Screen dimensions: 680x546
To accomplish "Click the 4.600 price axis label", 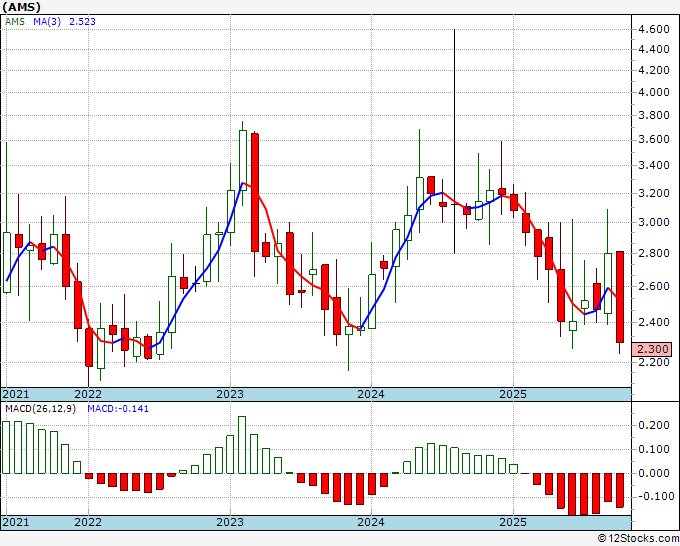I will point(654,30).
